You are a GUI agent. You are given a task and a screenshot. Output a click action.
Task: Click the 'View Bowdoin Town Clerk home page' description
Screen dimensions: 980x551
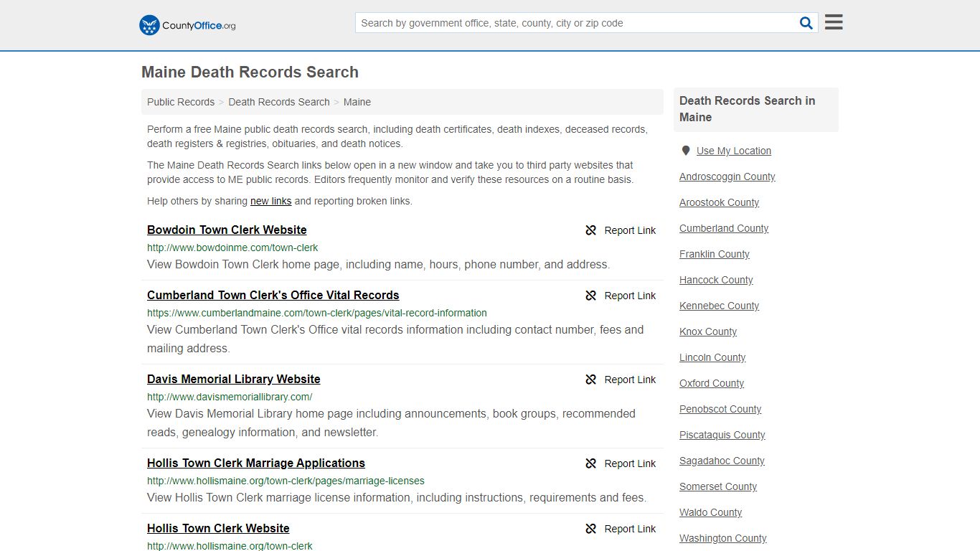tap(379, 264)
